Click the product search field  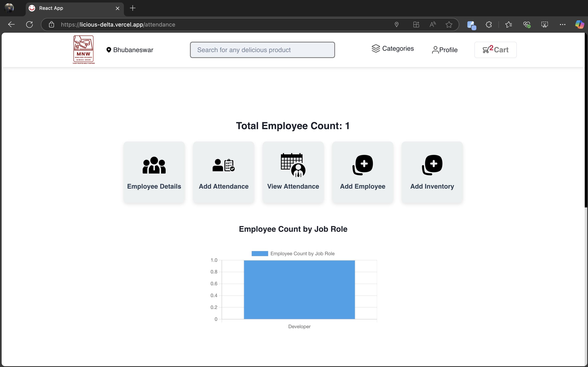[262, 50]
